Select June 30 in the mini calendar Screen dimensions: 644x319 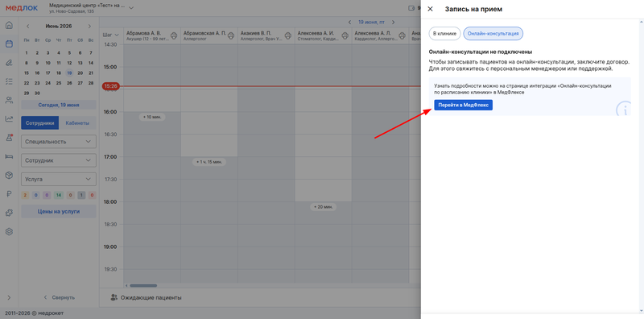click(37, 93)
